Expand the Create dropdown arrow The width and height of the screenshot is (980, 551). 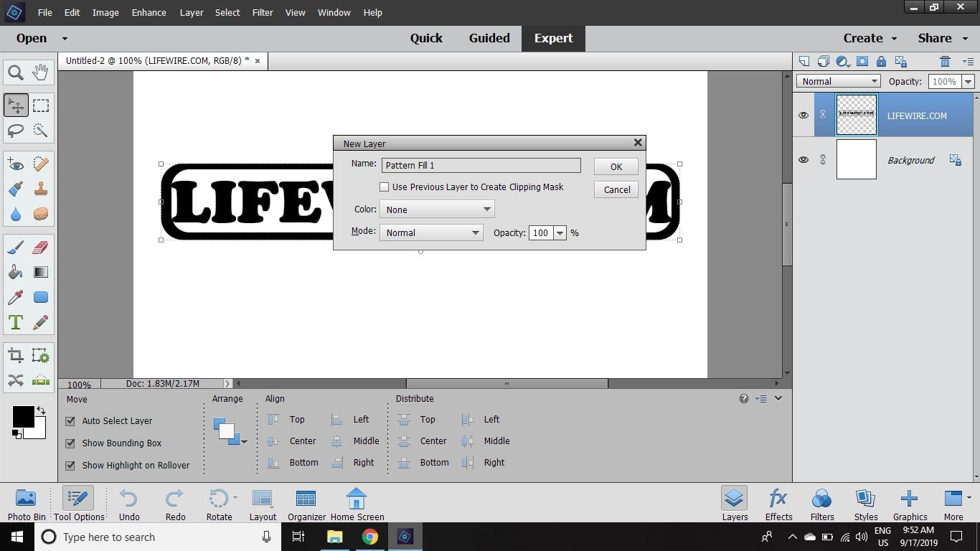(895, 39)
